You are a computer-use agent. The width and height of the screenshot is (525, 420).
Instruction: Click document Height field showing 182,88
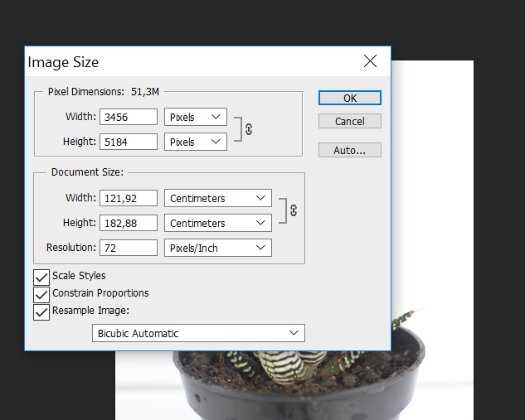(x=129, y=223)
